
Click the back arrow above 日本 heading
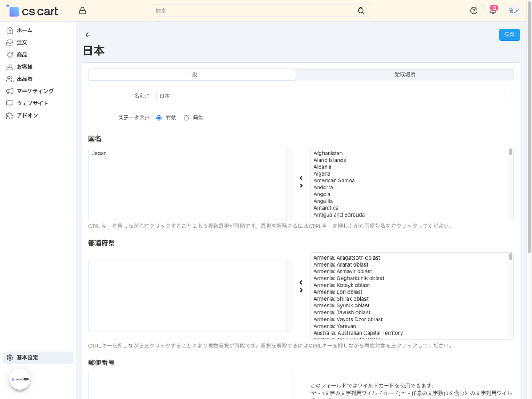point(88,35)
